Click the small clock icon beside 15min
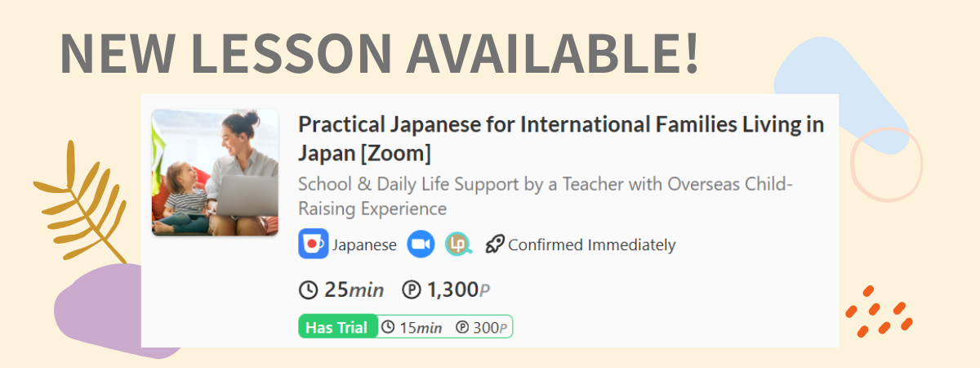 click(389, 328)
